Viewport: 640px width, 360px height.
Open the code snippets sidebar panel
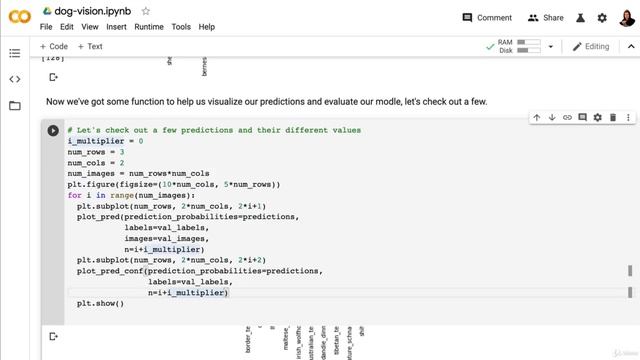[x=15, y=79]
